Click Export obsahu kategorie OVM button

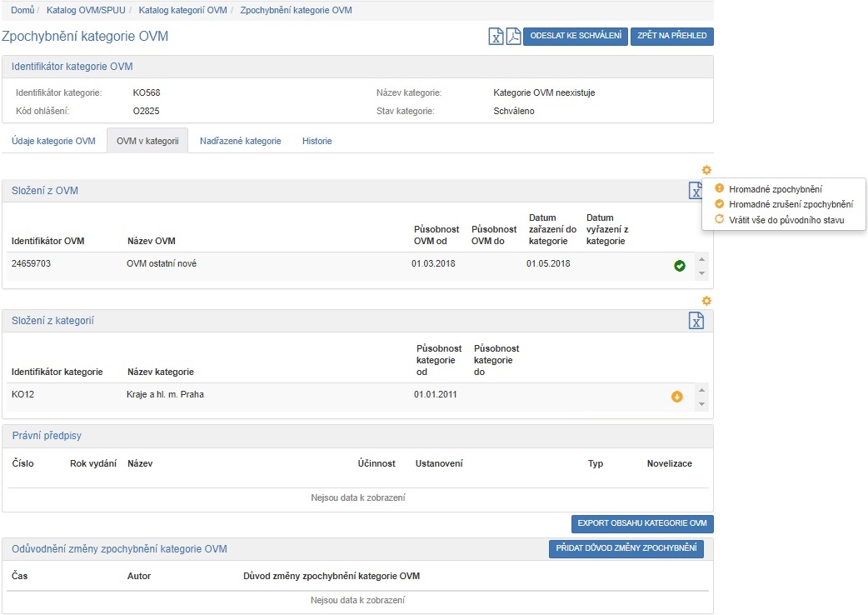pos(641,524)
